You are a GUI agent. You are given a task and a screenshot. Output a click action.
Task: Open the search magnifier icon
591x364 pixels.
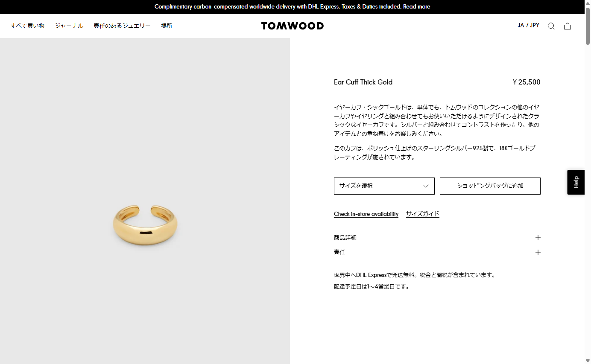(x=551, y=26)
